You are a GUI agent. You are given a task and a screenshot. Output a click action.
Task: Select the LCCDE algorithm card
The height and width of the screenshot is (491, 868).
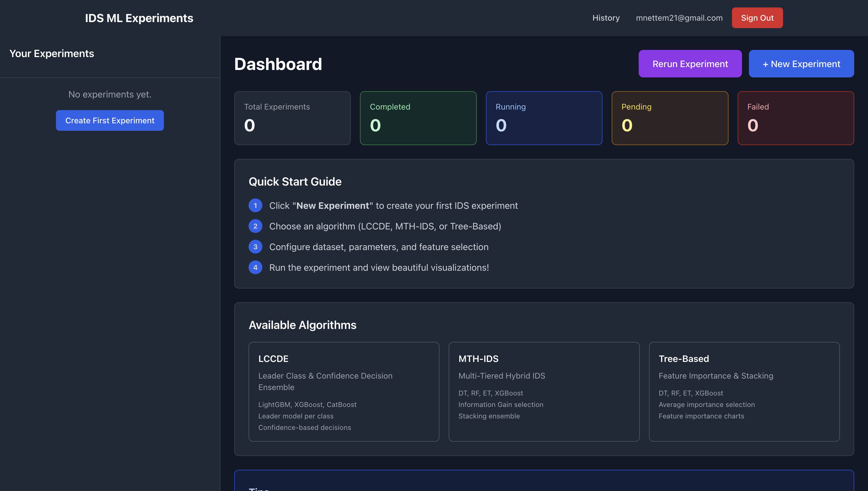click(344, 391)
